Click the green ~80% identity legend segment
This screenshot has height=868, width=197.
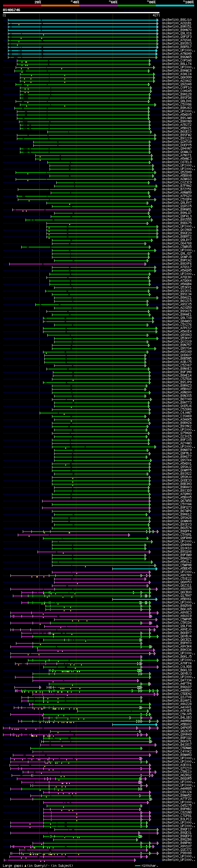click(x=137, y=6)
